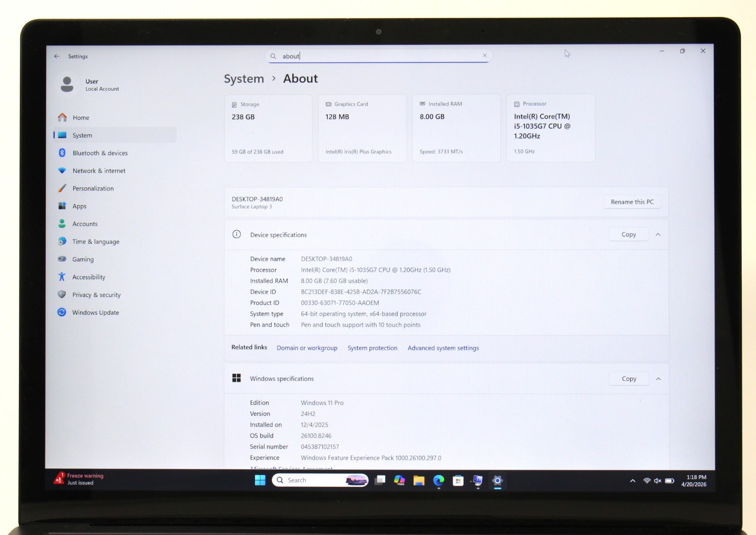Screen dimensions: 756x535
Task: Open Accounts settings
Action: [x=114, y=224]
